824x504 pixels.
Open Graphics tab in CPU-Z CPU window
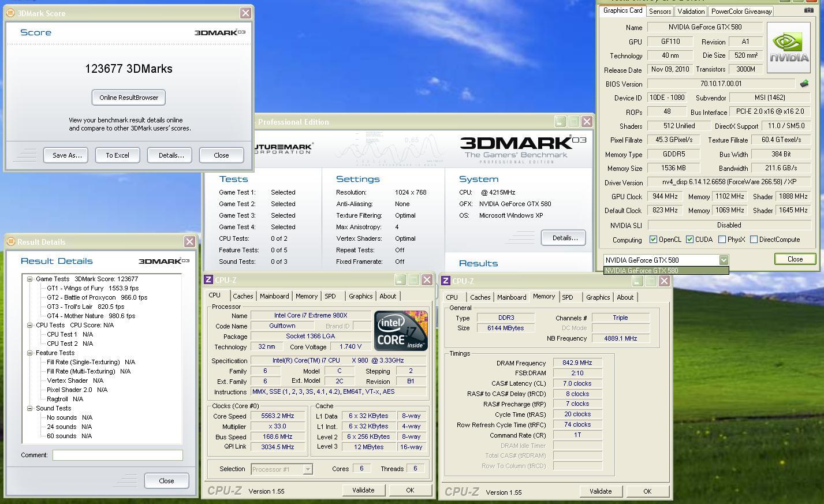[x=360, y=296]
